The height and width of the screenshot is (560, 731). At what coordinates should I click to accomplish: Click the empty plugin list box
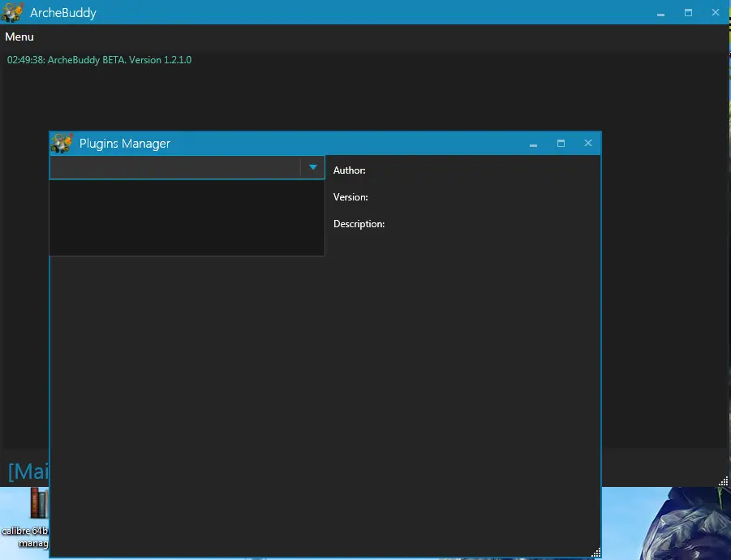click(187, 218)
